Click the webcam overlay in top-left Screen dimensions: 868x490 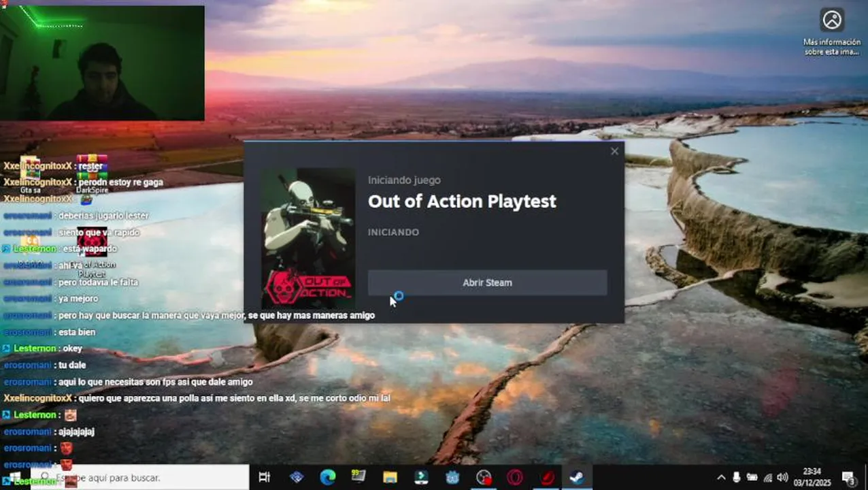tap(103, 63)
